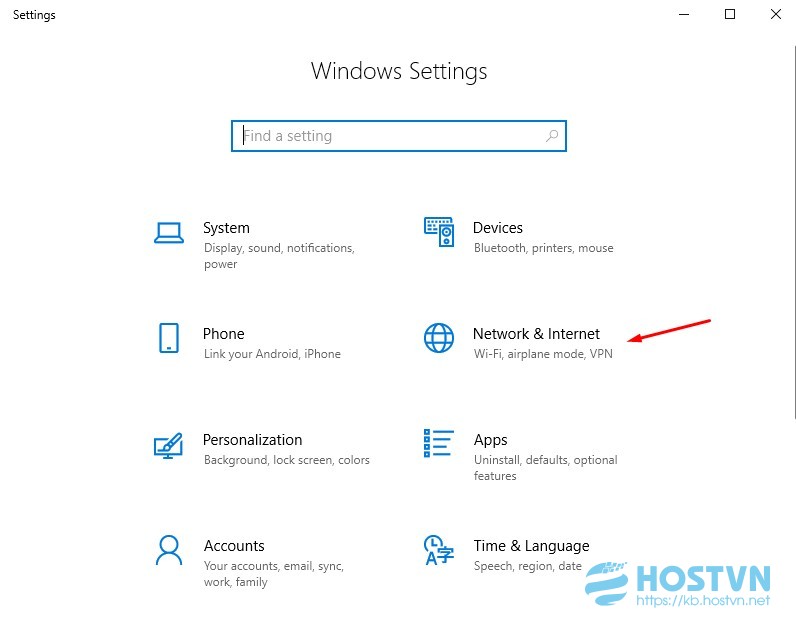Screen dimensions: 796x628
Task: Open Devices settings title
Action: tap(498, 228)
